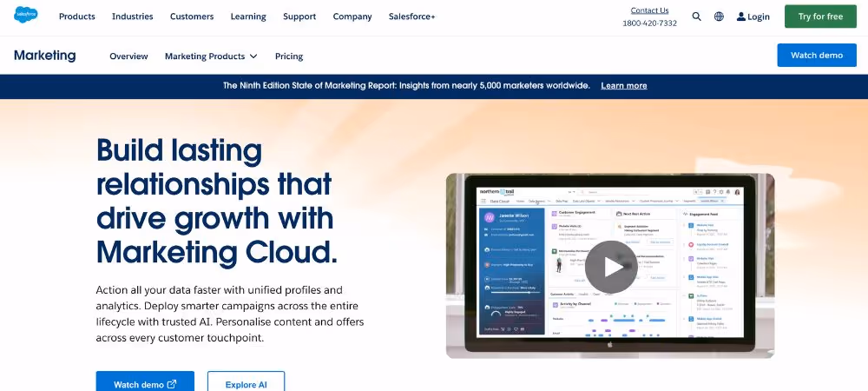The image size is (868, 391).
Task: Click the hero Watch demo button
Action: [x=145, y=381]
